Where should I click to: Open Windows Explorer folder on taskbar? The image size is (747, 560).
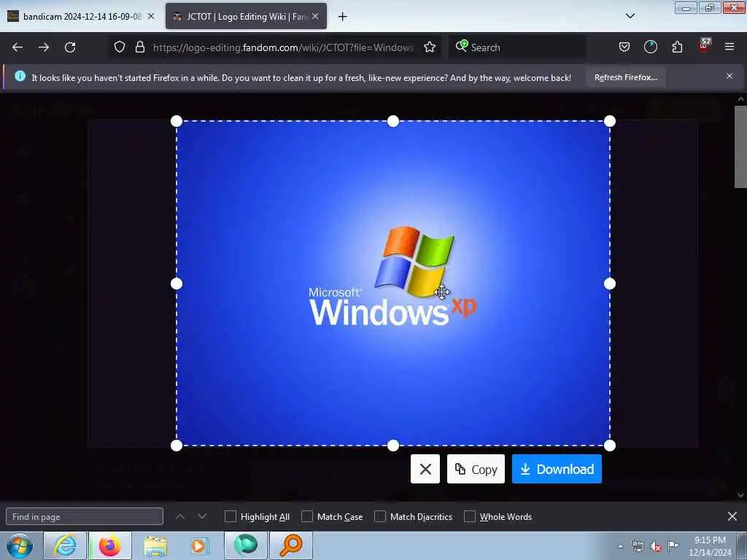(x=155, y=546)
